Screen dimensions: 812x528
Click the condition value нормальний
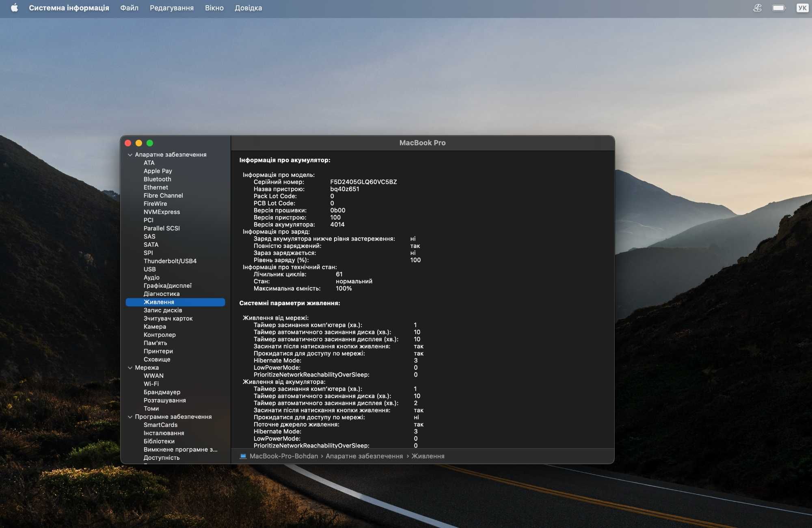[354, 281]
